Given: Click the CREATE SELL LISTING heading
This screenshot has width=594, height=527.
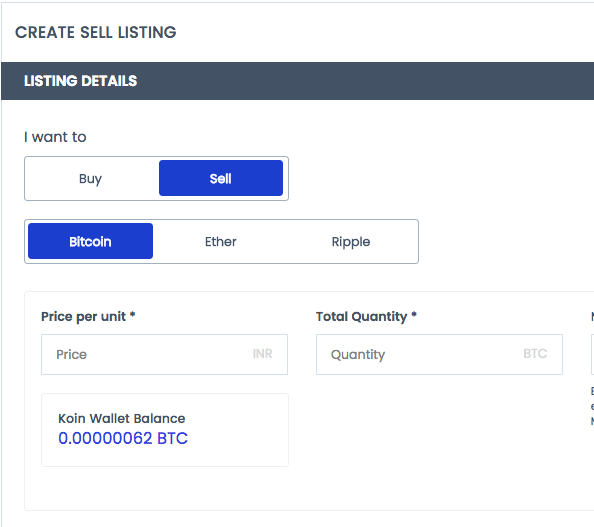Looking at the screenshot, I should (x=96, y=32).
